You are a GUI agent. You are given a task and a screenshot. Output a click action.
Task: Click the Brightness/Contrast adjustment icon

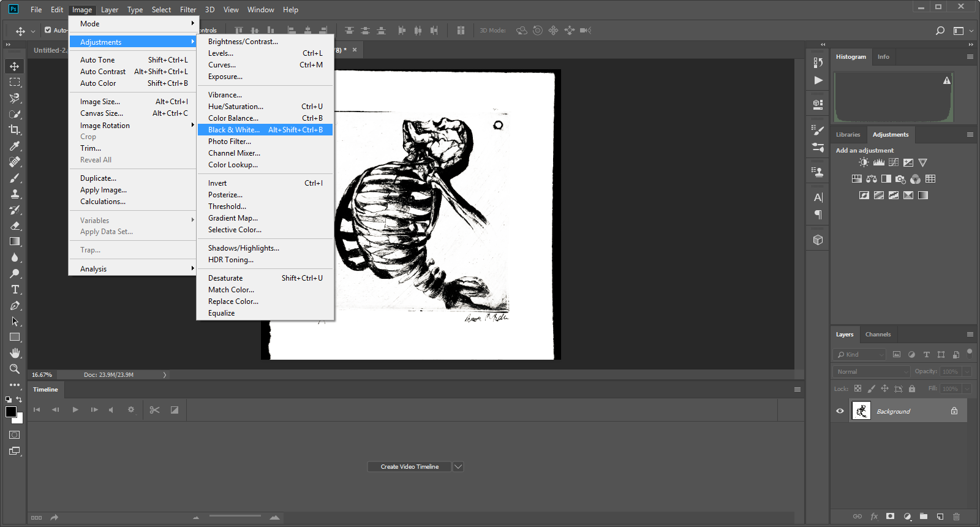click(x=864, y=162)
